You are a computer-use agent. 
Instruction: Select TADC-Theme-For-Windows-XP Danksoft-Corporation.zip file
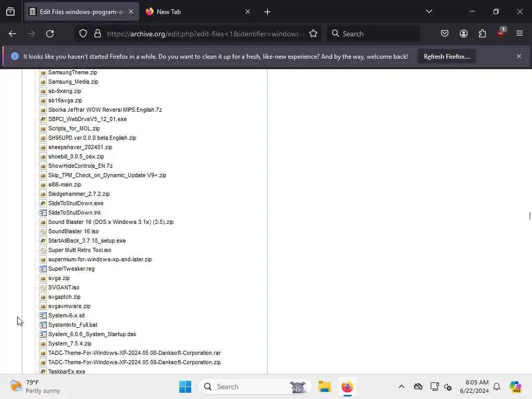point(135,362)
